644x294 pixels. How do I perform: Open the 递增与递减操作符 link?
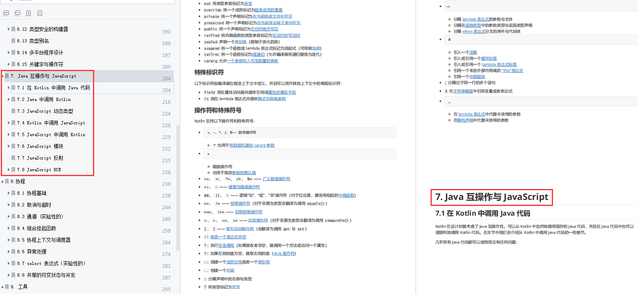244,187
